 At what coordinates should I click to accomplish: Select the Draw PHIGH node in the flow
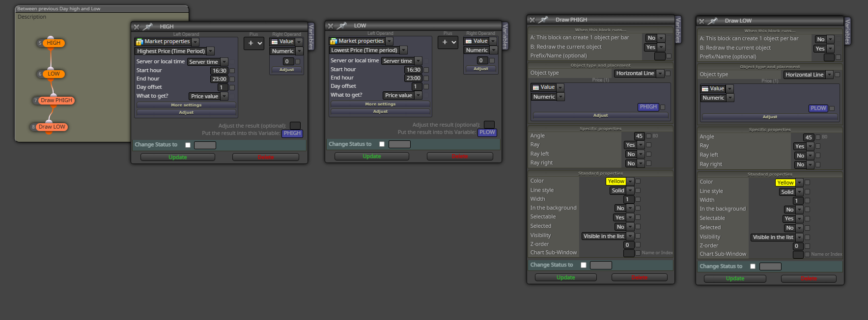click(56, 100)
